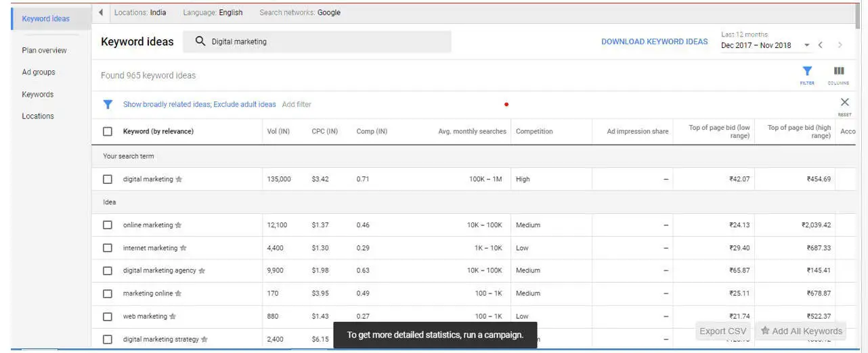Check the online marketing row checkbox
This screenshot has width=868, height=353.
tap(108, 225)
